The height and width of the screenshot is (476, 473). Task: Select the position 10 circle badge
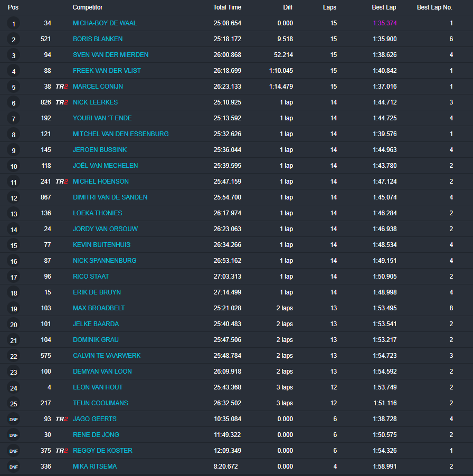pyautogui.click(x=14, y=166)
